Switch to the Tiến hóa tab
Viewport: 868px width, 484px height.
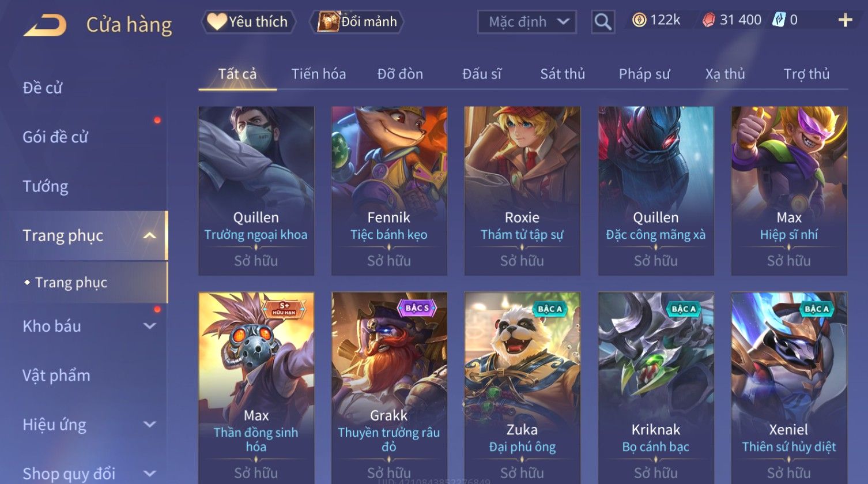(319, 74)
